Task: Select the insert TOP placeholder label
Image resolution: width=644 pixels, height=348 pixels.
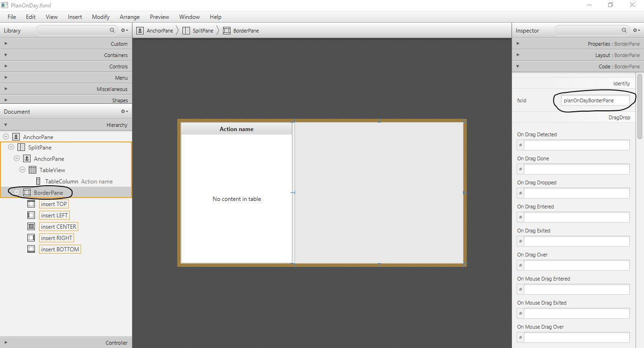Action: point(54,204)
